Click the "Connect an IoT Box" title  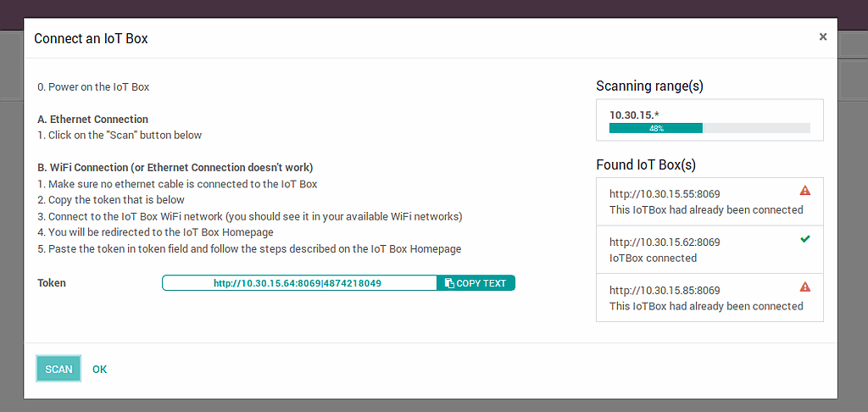[91, 38]
